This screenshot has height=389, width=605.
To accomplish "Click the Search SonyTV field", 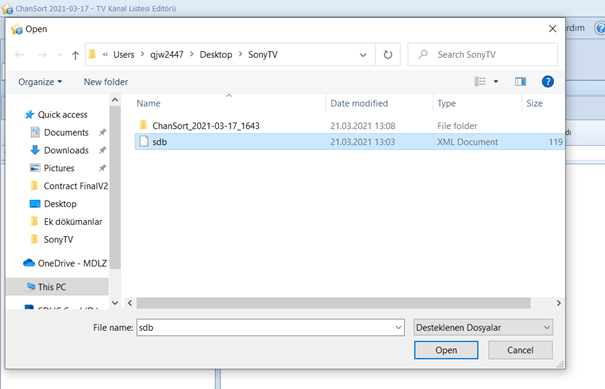I will (x=482, y=55).
